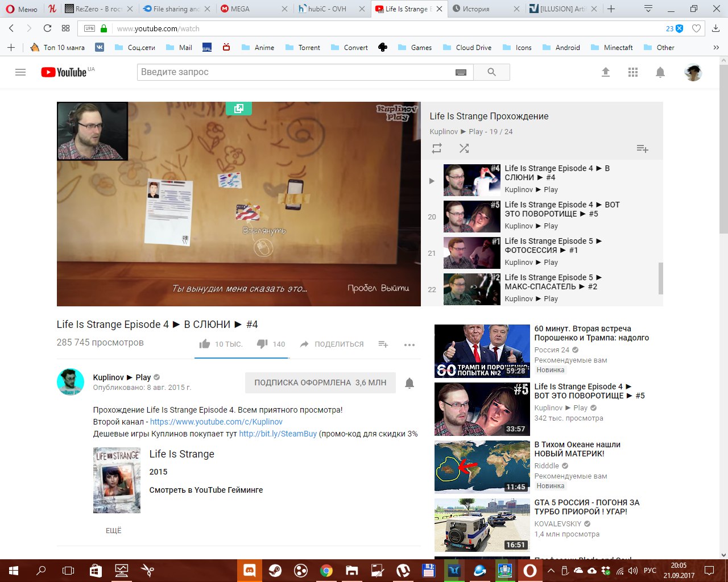Open the Opera tab menu icon
728x582 pixels.
pos(648,9)
